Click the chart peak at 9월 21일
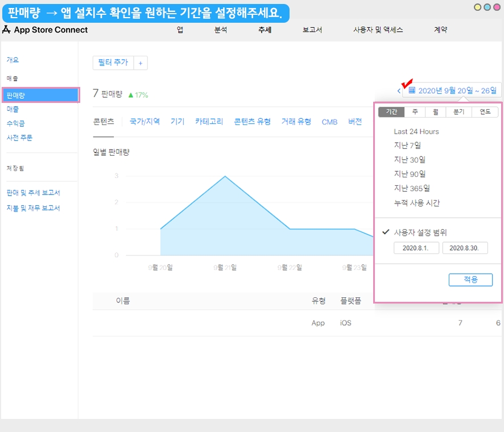This screenshot has width=504, height=432. coord(225,176)
